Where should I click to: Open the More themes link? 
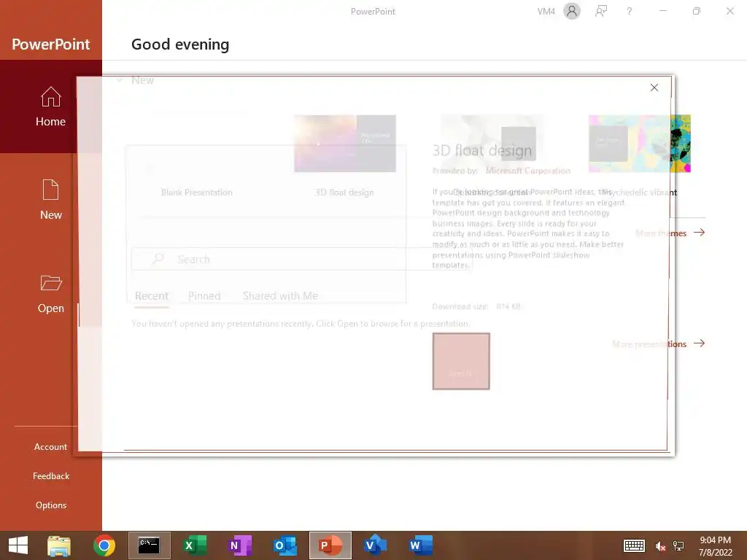[670, 233]
